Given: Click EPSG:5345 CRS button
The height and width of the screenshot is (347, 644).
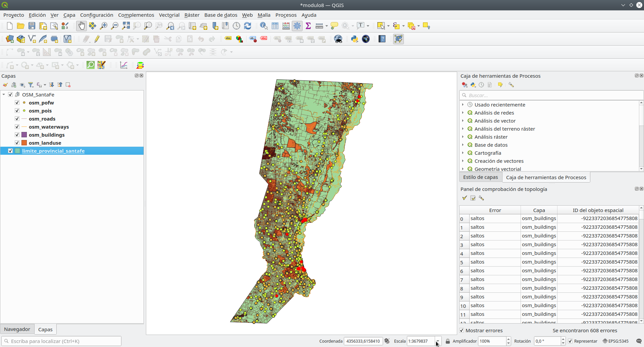Looking at the screenshot, I should tap(615, 341).
